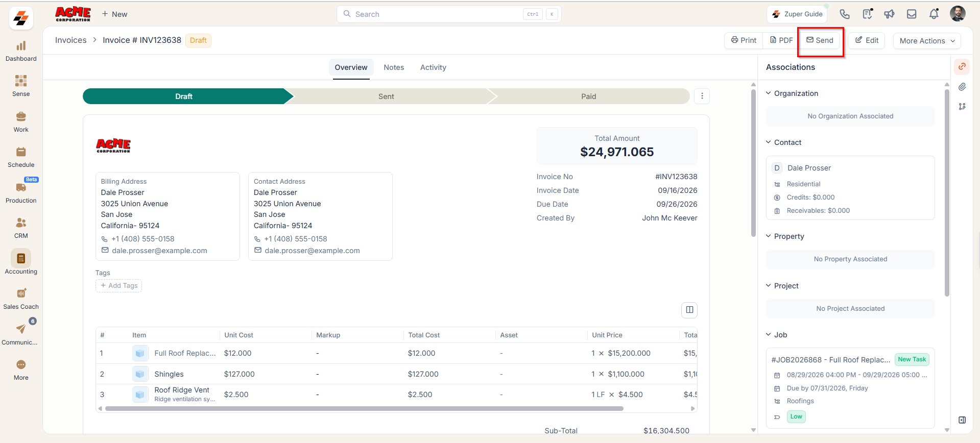Edit the invoice

pos(867,40)
